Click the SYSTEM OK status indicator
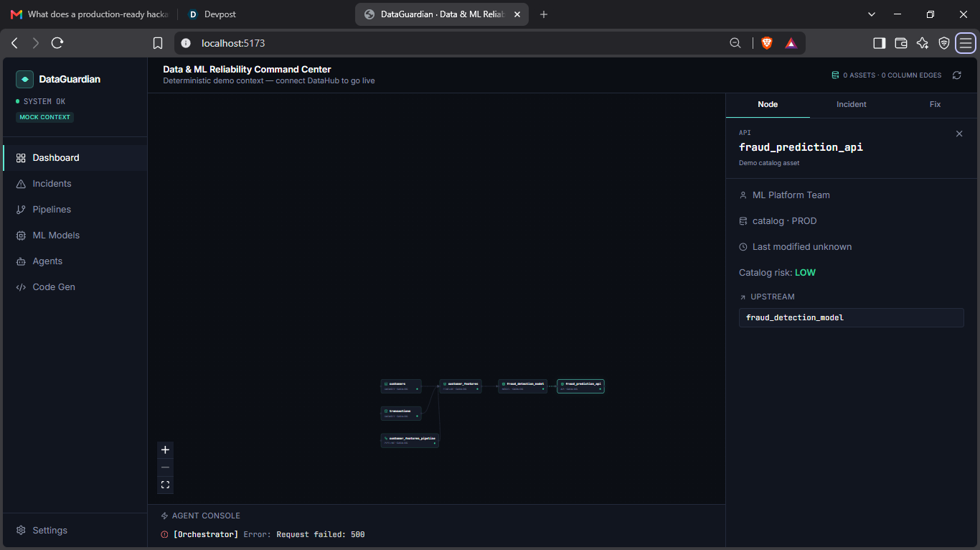 (x=41, y=101)
